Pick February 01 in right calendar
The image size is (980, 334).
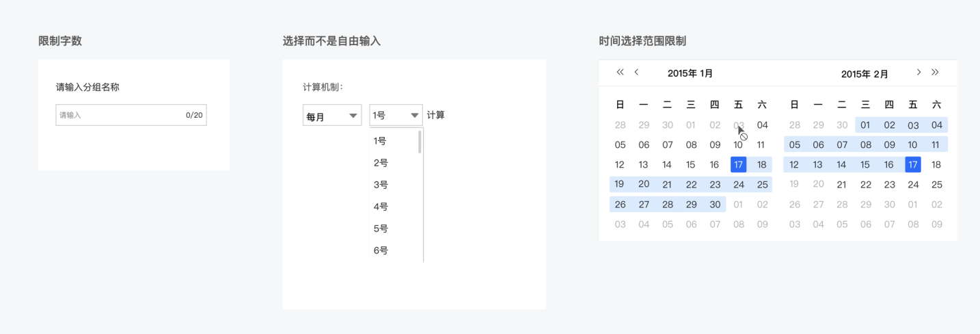coord(865,125)
